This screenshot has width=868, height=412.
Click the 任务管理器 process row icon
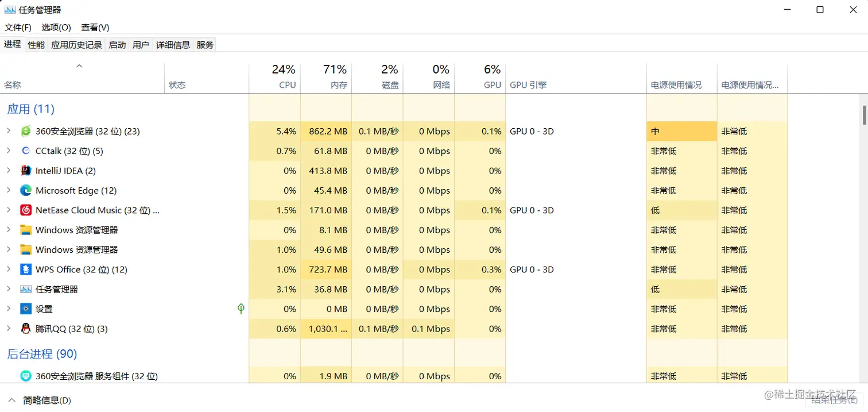coord(26,289)
